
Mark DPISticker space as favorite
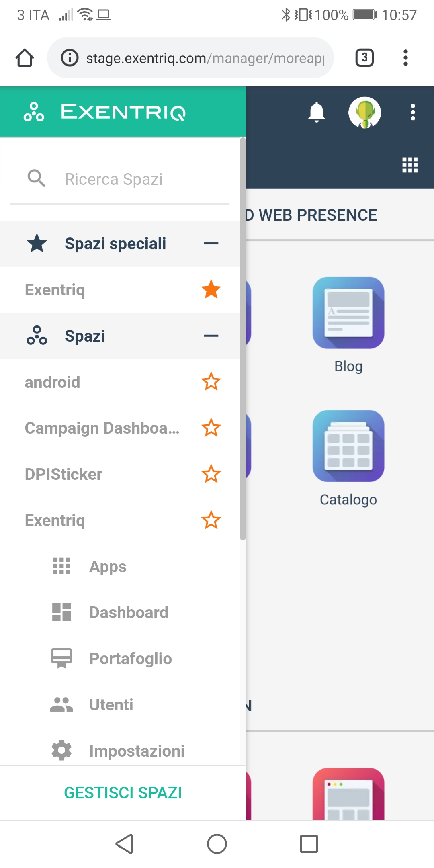[x=211, y=474]
